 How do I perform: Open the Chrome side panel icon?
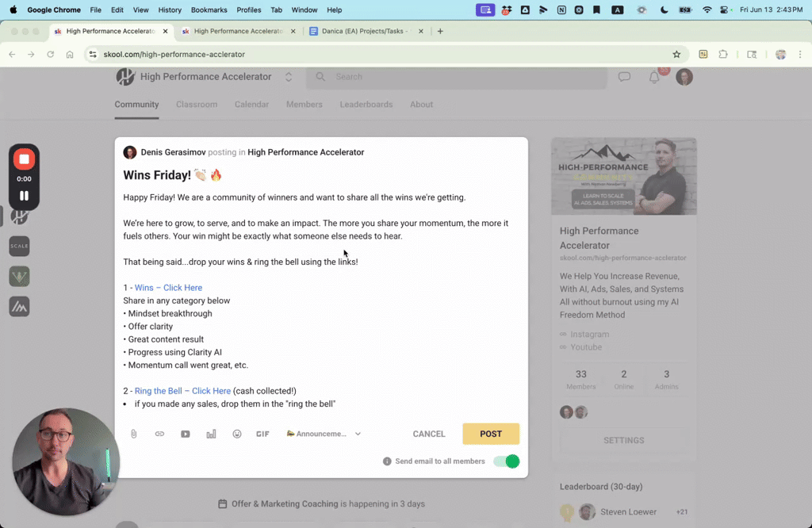click(752, 55)
